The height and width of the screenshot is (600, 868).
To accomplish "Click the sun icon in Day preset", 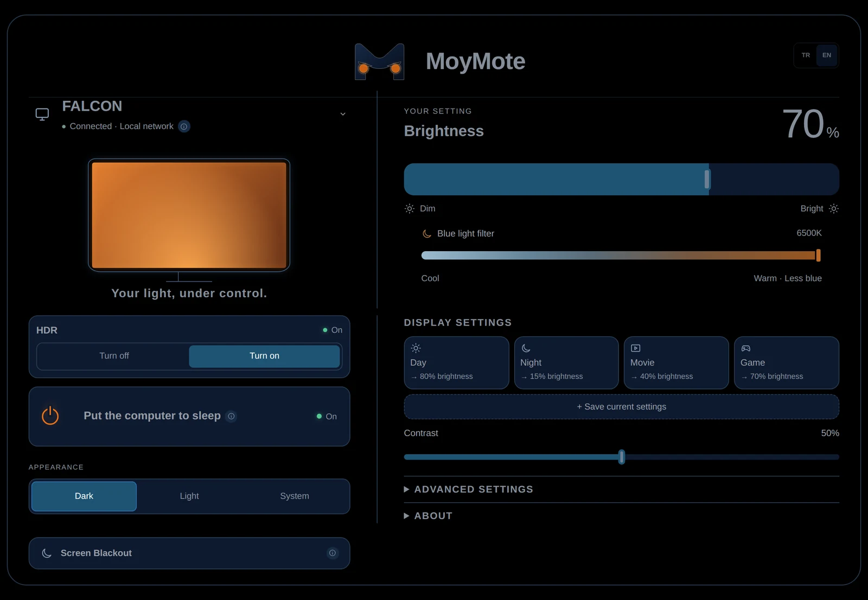I will pyautogui.click(x=416, y=348).
